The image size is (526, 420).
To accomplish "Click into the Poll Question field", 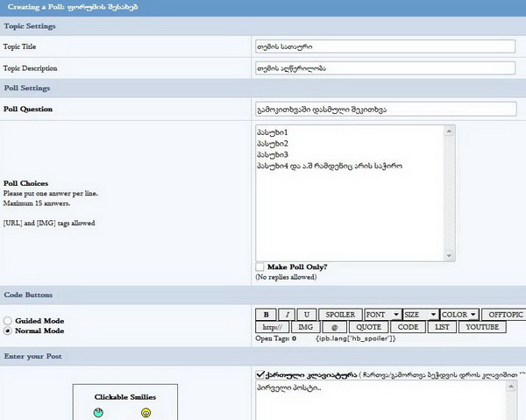I will [386, 110].
